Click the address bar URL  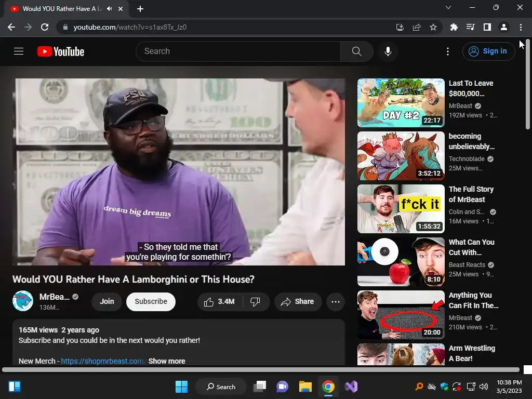pyautogui.click(x=130, y=27)
